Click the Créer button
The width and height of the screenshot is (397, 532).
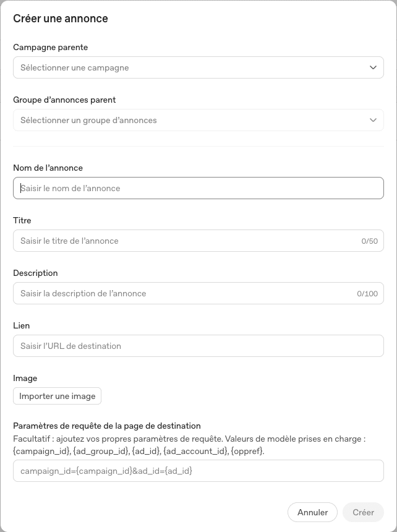pyautogui.click(x=364, y=512)
